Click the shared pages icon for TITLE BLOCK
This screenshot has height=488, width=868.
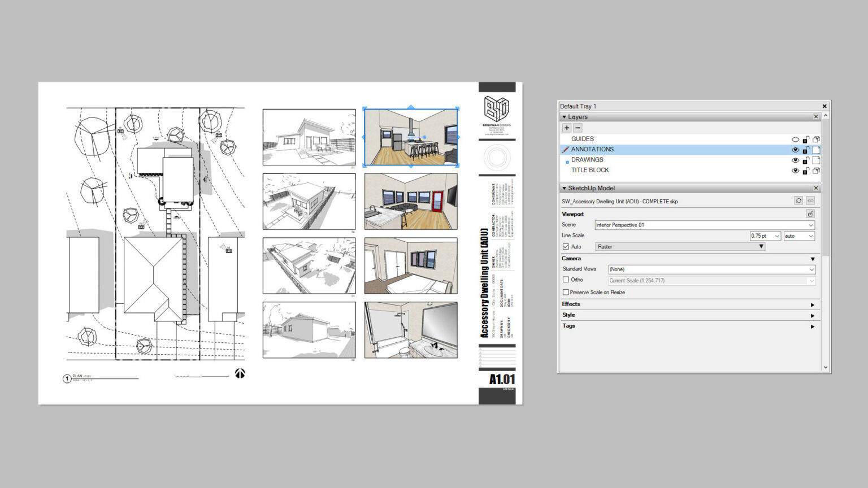tap(816, 170)
